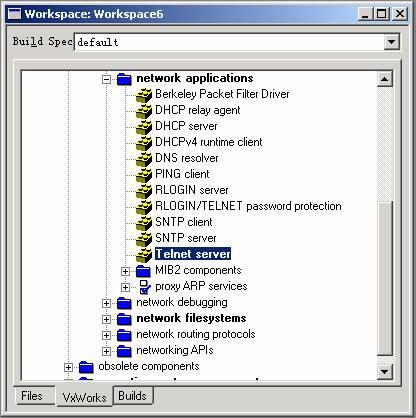
Task: Click the network applications folder icon
Action: click(x=124, y=79)
